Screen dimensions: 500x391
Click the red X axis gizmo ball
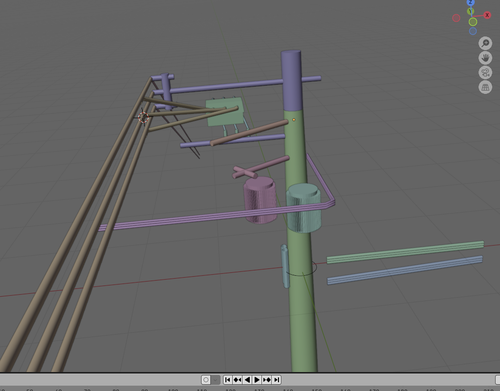(487, 15)
